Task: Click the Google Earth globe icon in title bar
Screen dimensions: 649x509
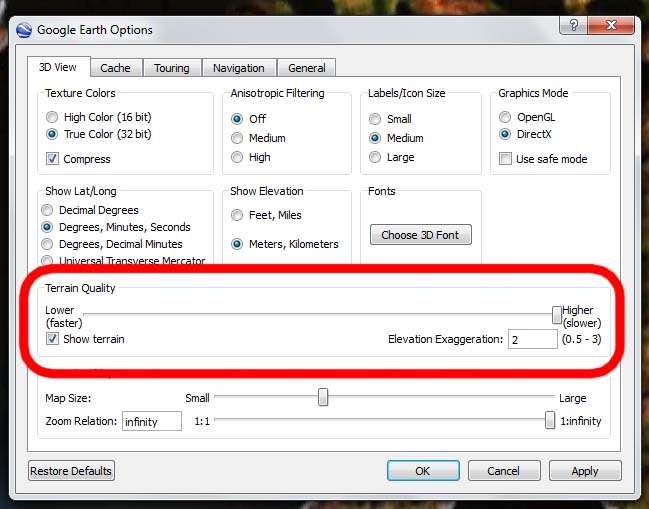Action: tap(24, 30)
